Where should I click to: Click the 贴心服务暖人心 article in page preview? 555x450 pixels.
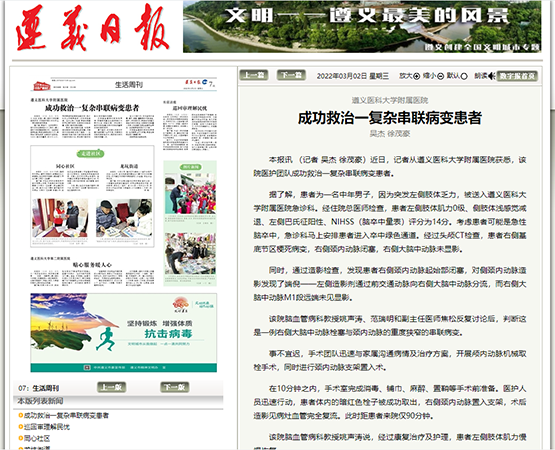click(x=92, y=271)
